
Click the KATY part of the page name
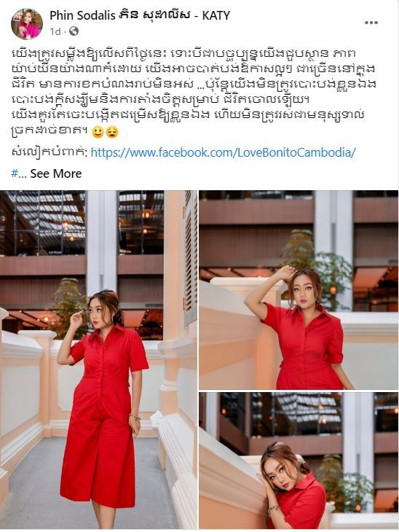point(216,15)
